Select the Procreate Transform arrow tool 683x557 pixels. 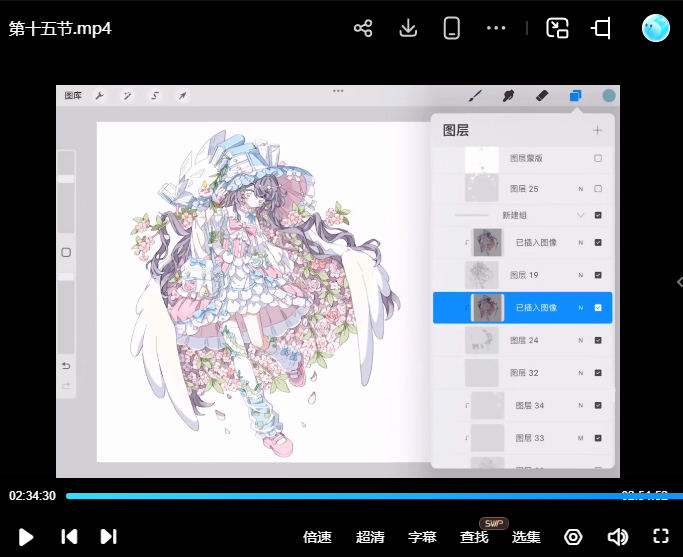182,96
